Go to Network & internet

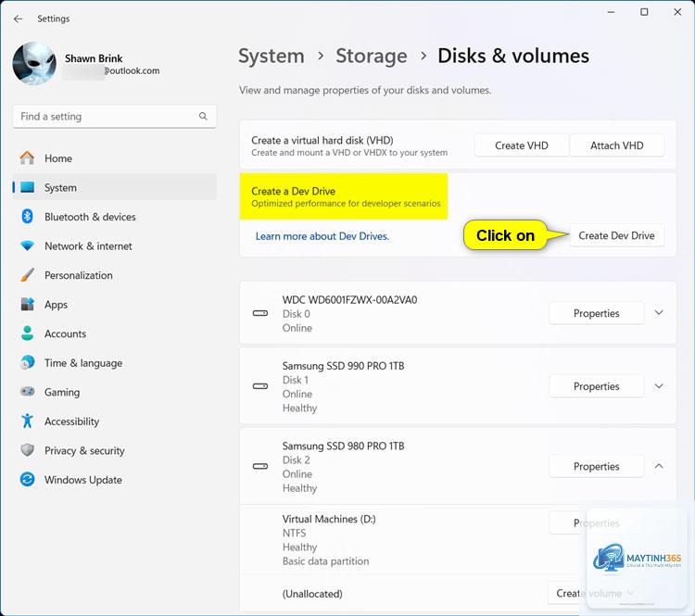click(x=114, y=246)
